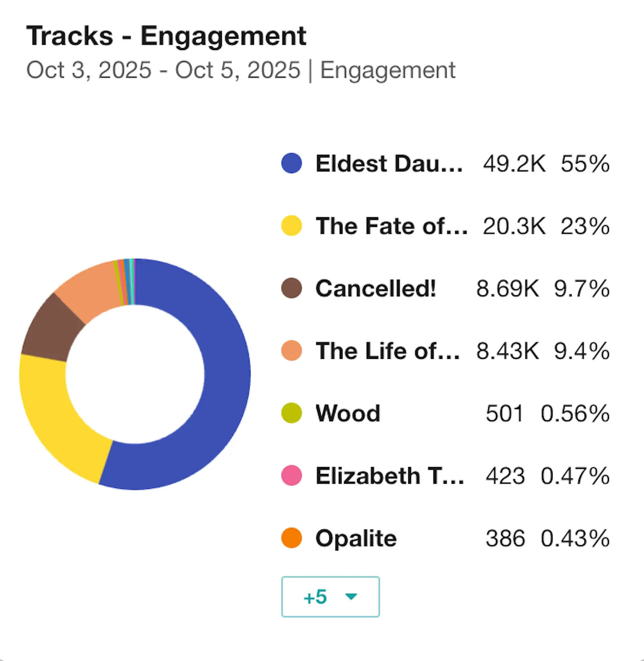
Task: Select the Eldest Dau... track label
Action: click(389, 163)
